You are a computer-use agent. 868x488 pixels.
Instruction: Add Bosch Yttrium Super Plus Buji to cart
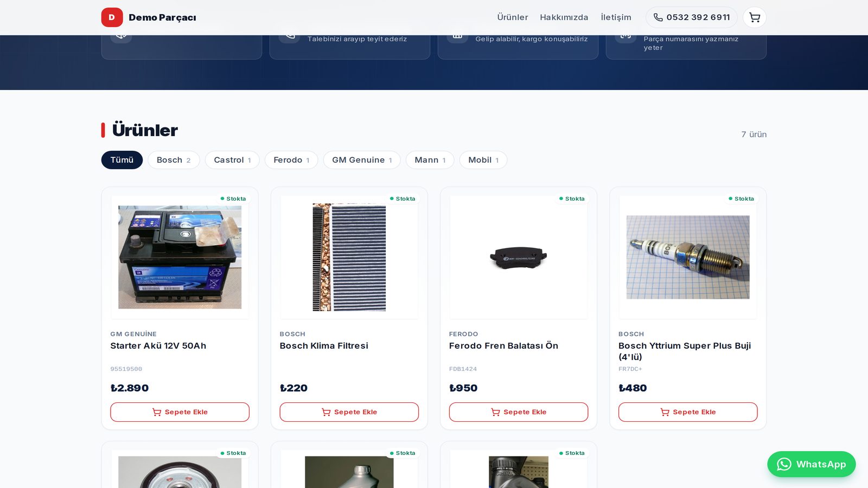coord(688,412)
